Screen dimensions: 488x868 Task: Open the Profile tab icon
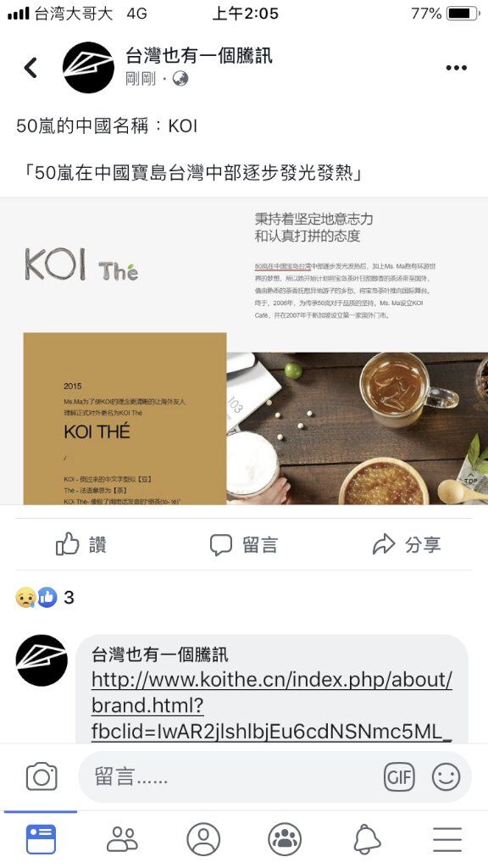coord(203,839)
